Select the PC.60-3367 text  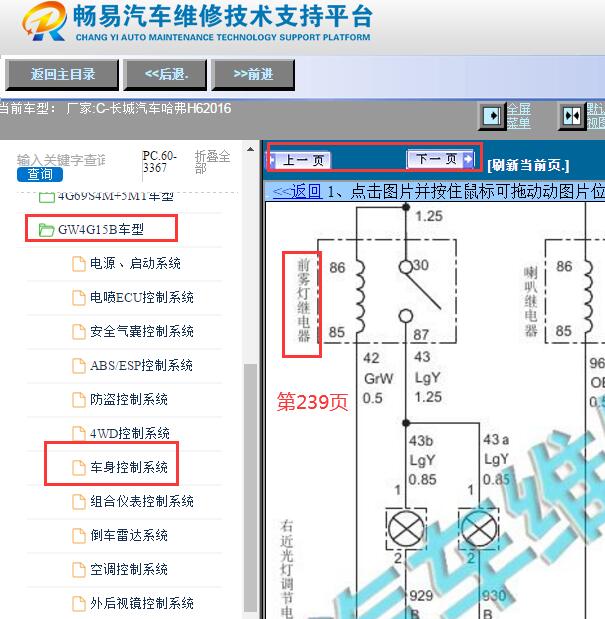[159, 162]
